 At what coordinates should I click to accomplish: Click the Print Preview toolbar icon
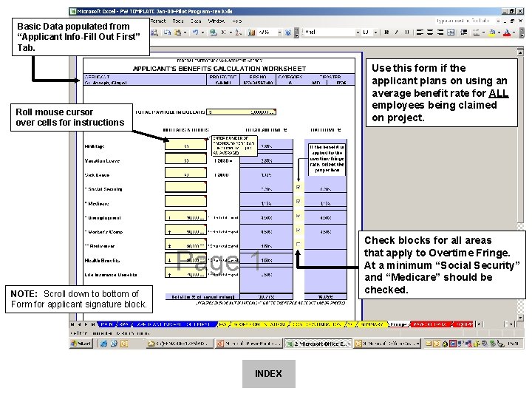point(154,33)
